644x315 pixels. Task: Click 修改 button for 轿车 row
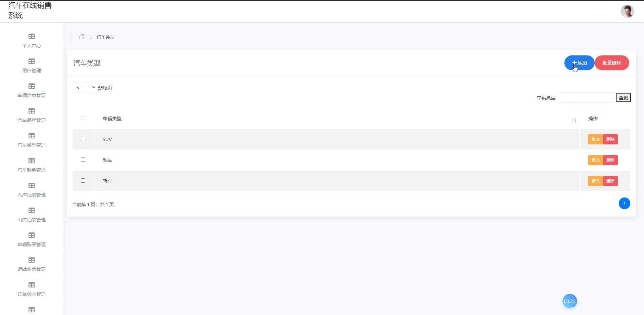coord(595,181)
